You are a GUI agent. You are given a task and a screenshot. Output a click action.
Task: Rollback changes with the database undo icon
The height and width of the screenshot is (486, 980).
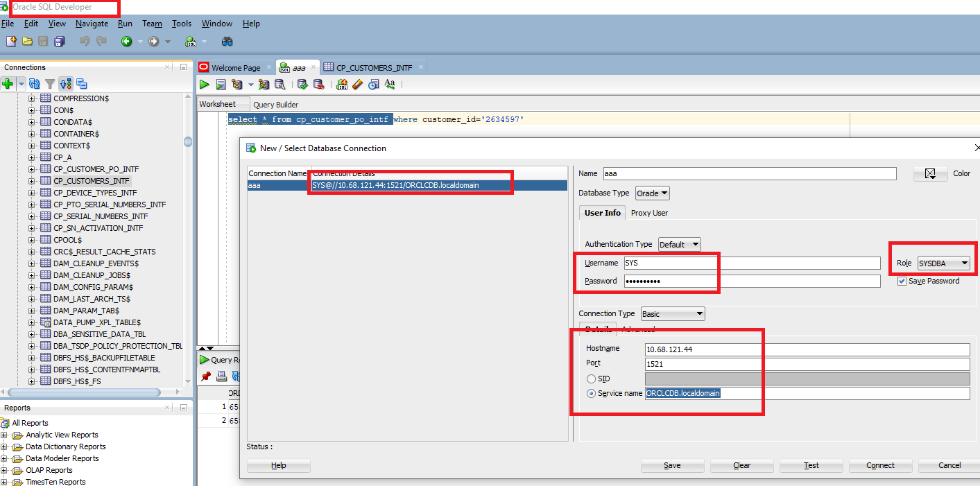(319, 85)
